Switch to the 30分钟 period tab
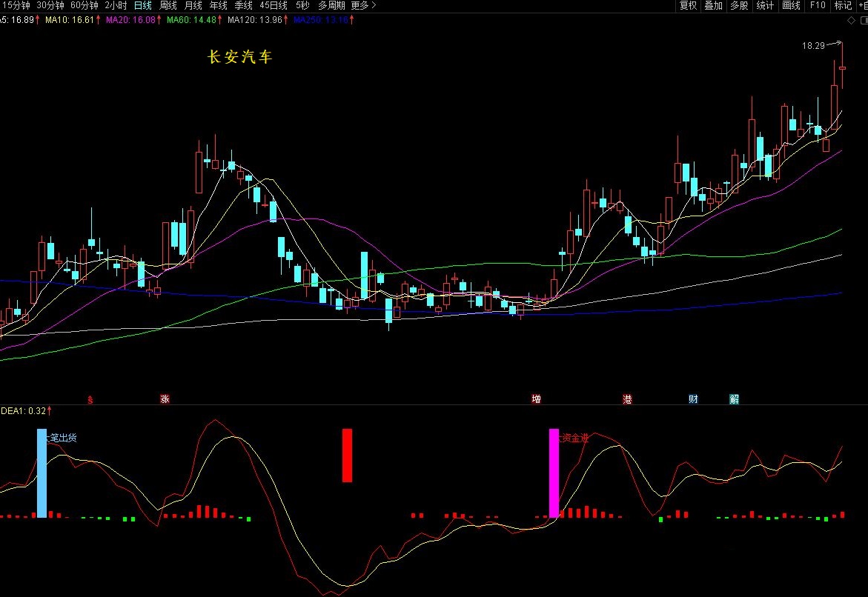 click(50, 5)
